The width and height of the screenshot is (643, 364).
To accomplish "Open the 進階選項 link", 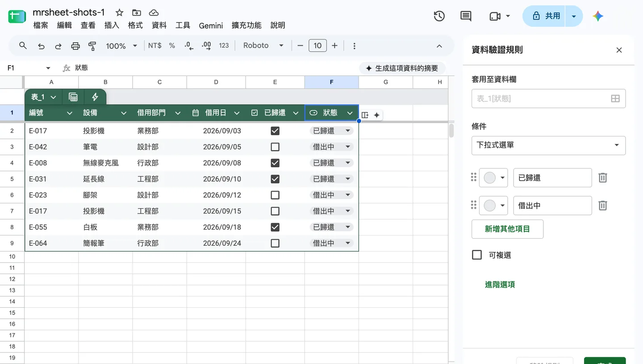I will coord(500,285).
